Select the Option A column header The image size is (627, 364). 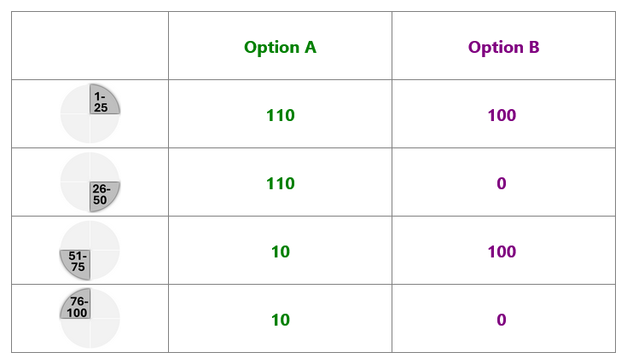[x=280, y=47]
